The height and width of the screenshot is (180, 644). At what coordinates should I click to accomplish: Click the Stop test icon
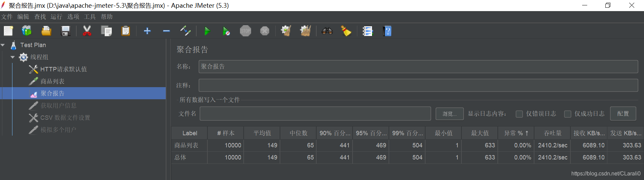tap(245, 31)
